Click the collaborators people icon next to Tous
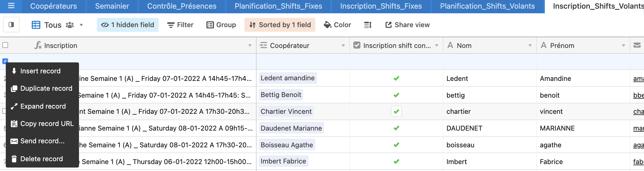This screenshot has height=171, width=644. click(x=70, y=25)
